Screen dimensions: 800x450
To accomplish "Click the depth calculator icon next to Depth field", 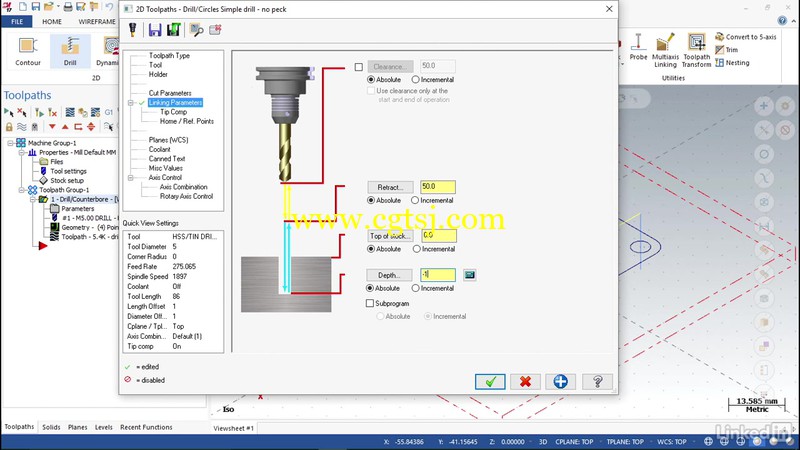I will point(469,275).
